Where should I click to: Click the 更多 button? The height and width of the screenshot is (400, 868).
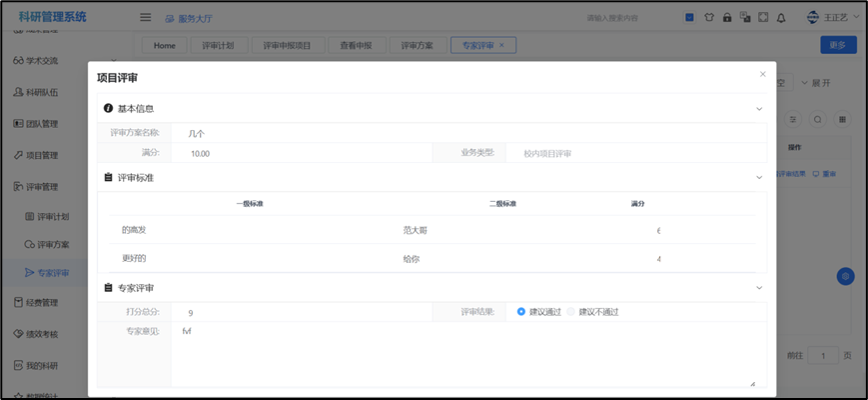(x=837, y=45)
